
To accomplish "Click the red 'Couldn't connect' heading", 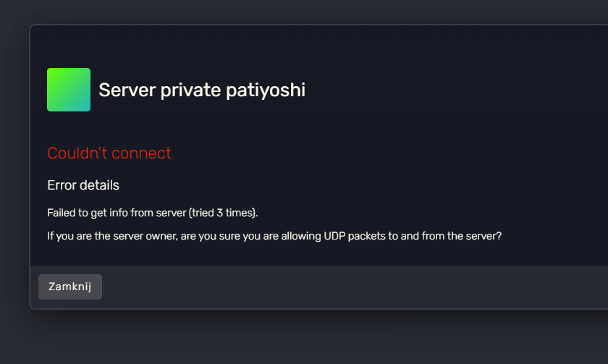I will 109,153.
